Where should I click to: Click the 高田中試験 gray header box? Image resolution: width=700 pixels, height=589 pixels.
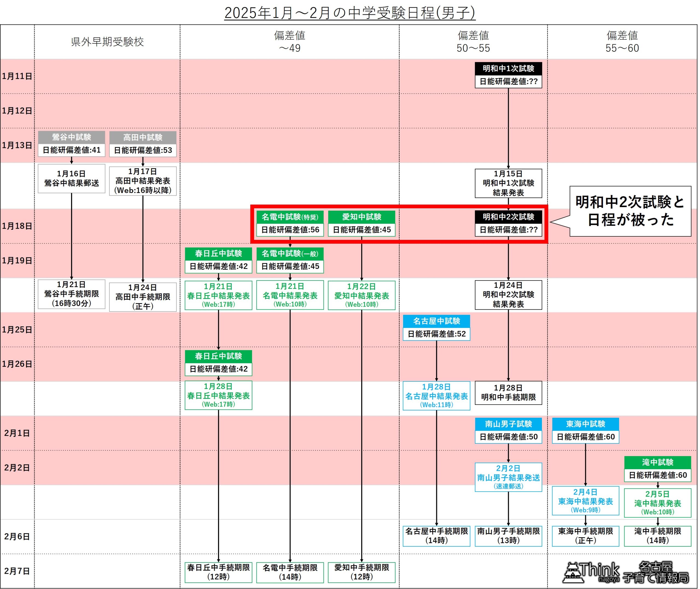click(x=143, y=137)
